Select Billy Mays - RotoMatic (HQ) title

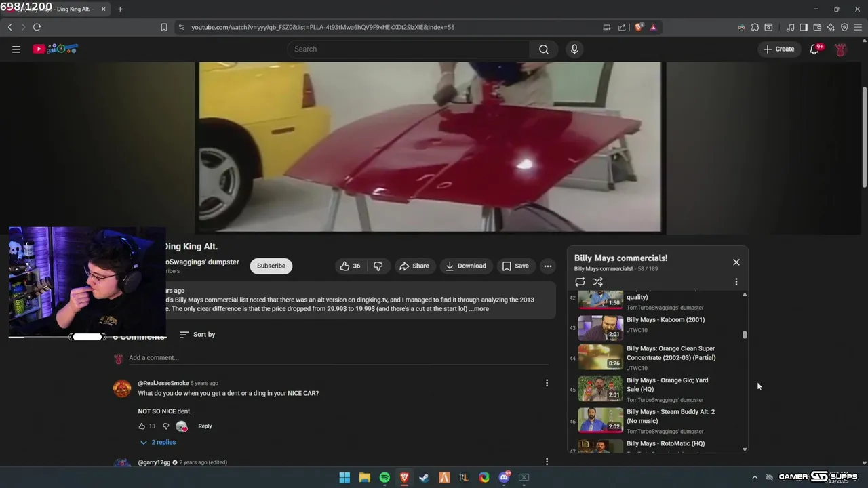(x=665, y=443)
